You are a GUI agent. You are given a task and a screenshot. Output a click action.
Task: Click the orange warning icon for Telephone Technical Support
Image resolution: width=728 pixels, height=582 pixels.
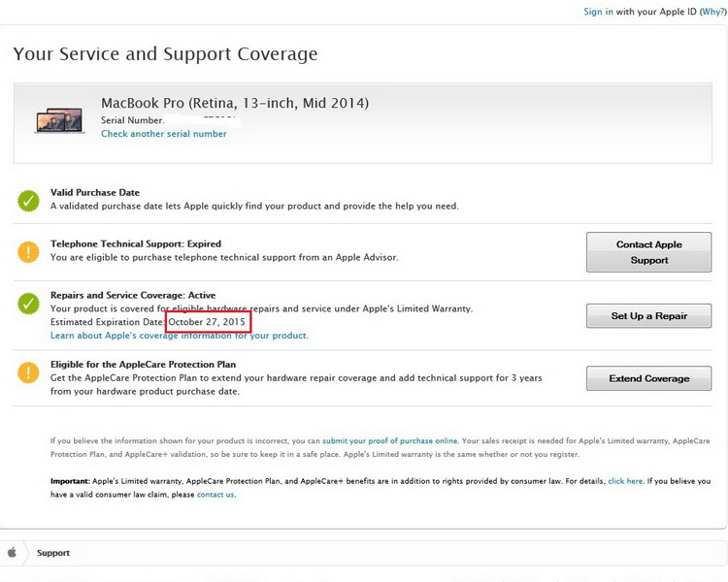pos(28,252)
